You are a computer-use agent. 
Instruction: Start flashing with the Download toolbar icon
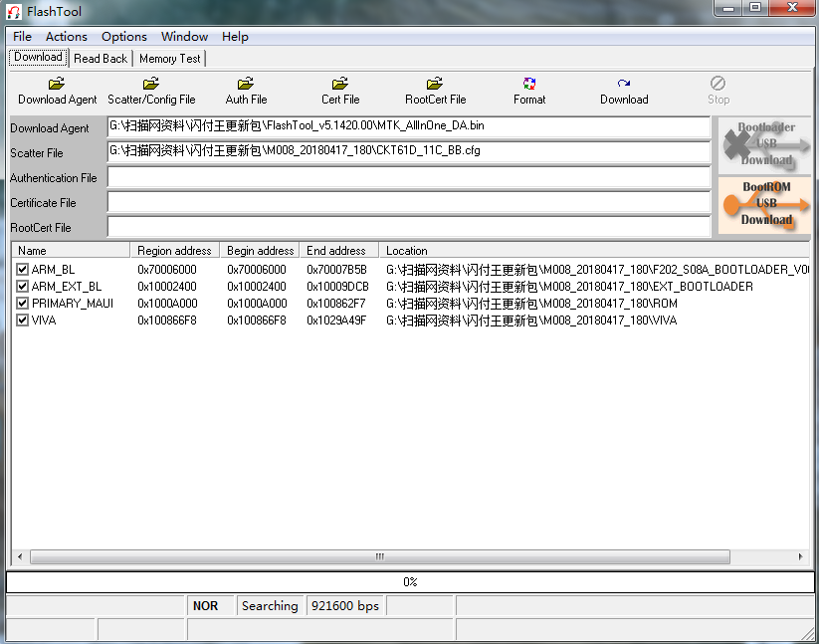click(624, 84)
